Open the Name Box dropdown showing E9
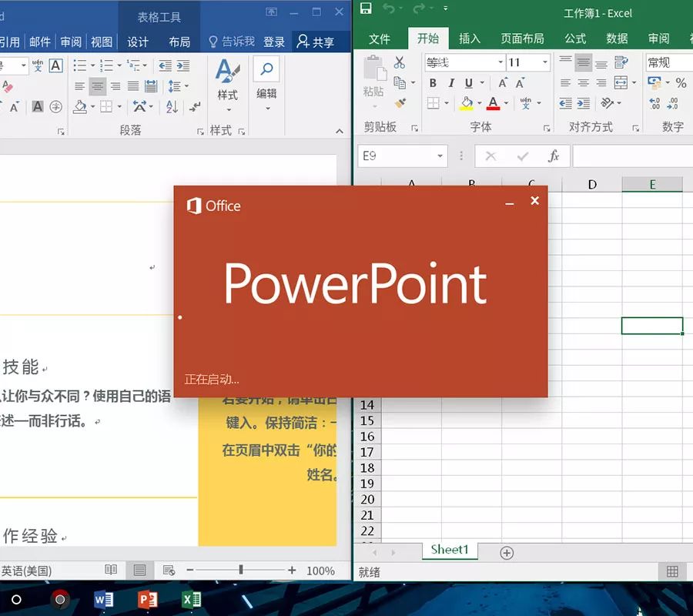693x616 pixels. coord(439,156)
